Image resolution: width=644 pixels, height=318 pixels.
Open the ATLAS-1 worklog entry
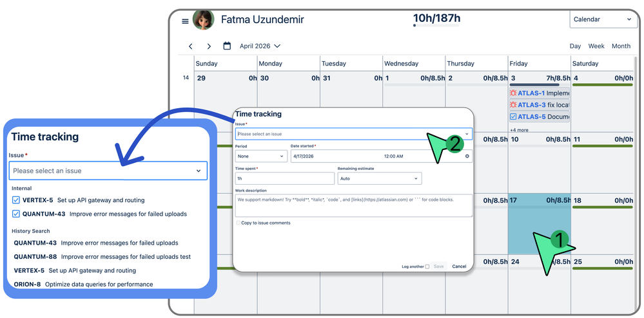pyautogui.click(x=540, y=93)
